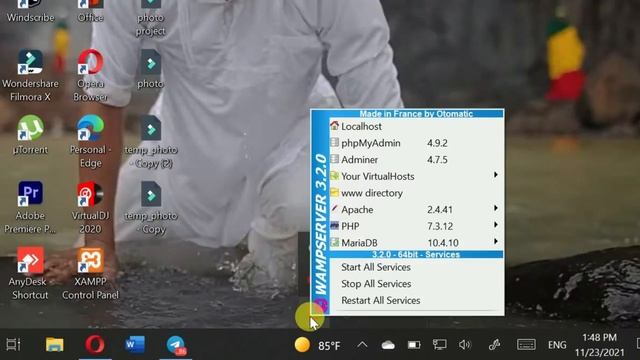Open AnyDesk Shortcut icon
Screen dimensions: 640x360
[x=29, y=273]
